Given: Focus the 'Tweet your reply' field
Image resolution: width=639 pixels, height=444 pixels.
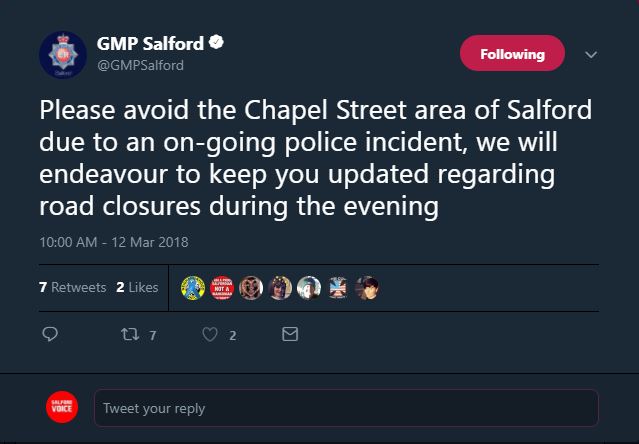Looking at the screenshot, I should click(345, 408).
